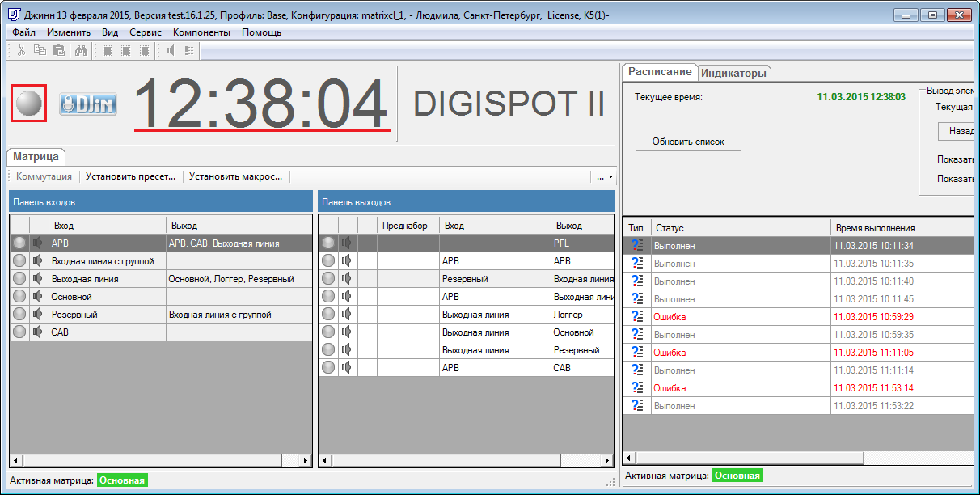Click speaker icon on input panel row Основной

[38, 297]
